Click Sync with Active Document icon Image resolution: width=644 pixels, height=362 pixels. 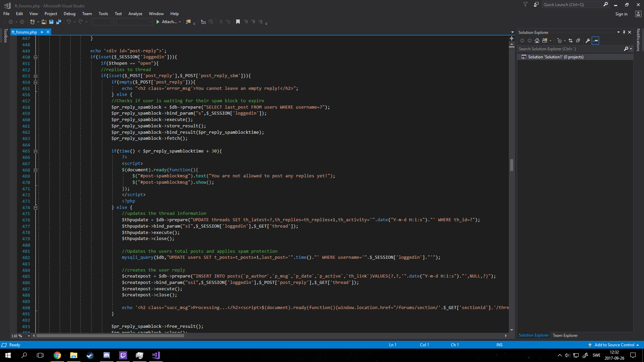coord(571,41)
